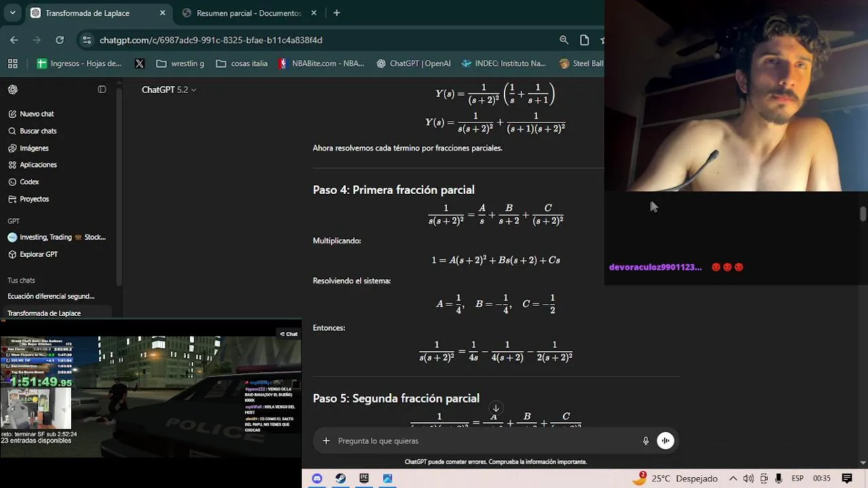Click the Meet Now camera tray icon
Screen dimensions: 868x488
(764, 479)
